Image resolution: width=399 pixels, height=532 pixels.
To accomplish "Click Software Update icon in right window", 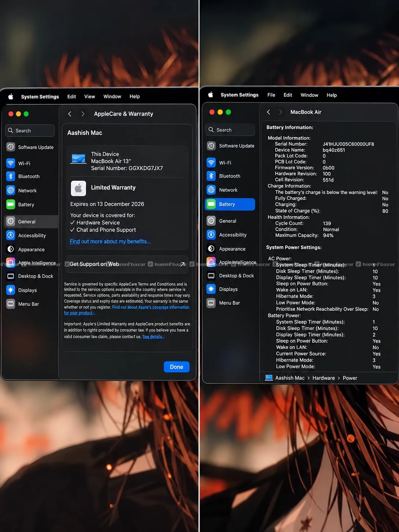I will pyautogui.click(x=211, y=146).
